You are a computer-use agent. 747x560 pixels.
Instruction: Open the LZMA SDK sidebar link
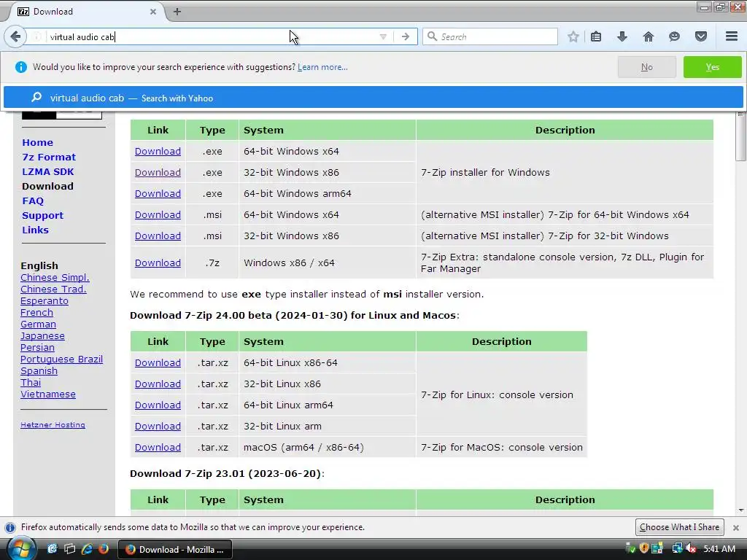click(47, 172)
